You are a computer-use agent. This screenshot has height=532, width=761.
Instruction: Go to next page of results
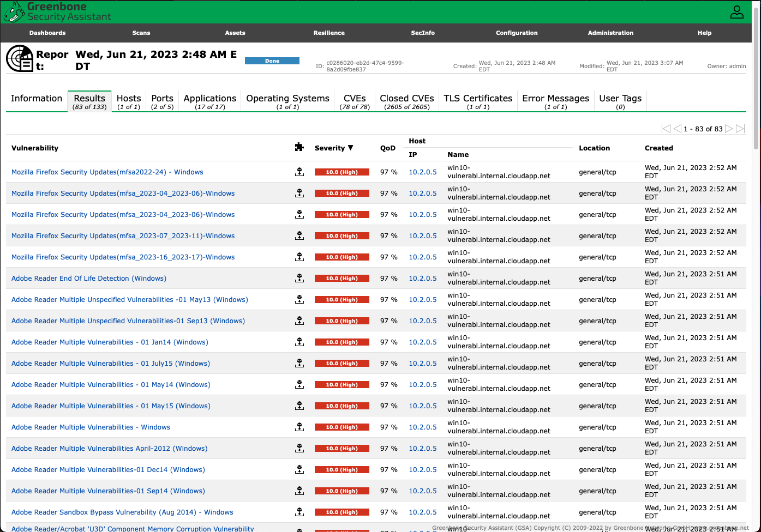pos(729,129)
